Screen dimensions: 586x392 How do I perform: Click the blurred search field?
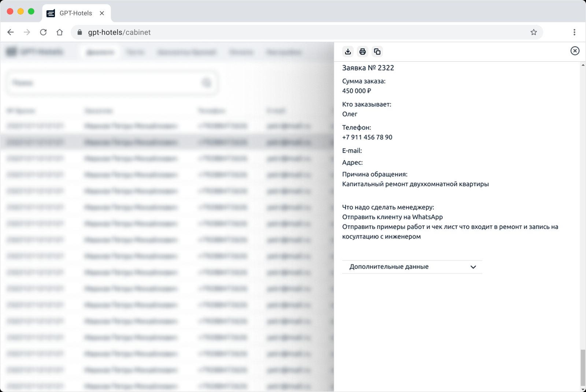[106, 83]
